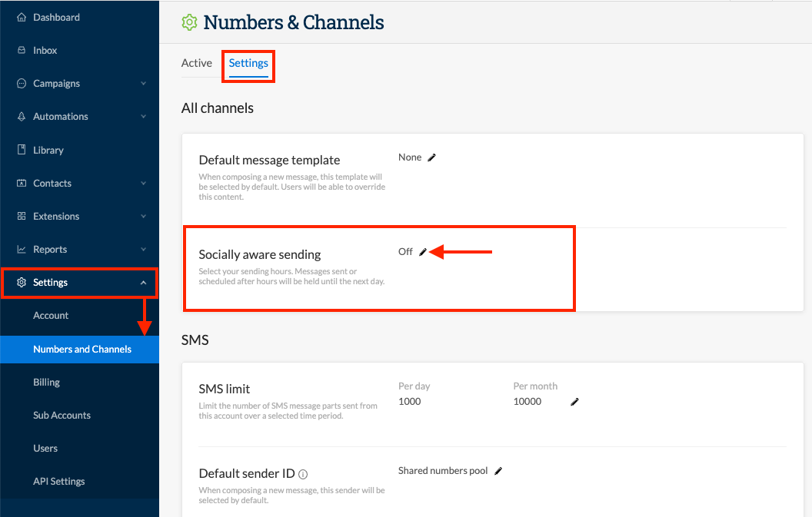Expand the Contacts menu chevron
The width and height of the screenshot is (812, 517).
[144, 183]
